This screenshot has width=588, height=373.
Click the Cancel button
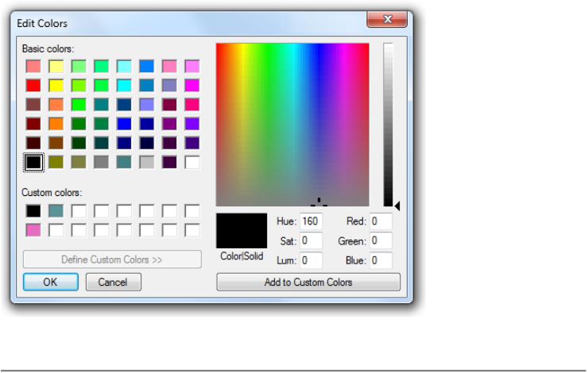tap(114, 282)
